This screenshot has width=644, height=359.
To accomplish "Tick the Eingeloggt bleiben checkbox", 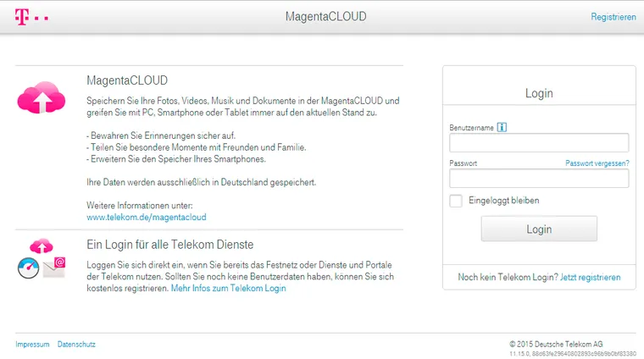I will [x=456, y=201].
